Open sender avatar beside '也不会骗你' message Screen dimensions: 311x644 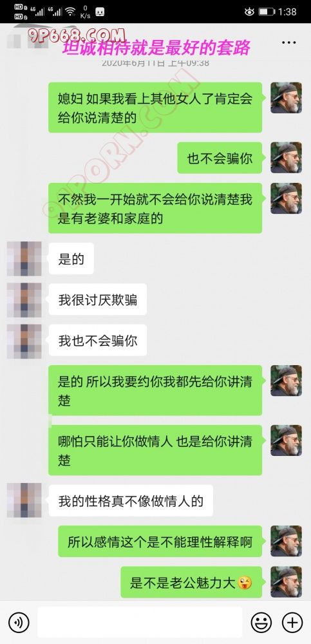[x=286, y=158]
